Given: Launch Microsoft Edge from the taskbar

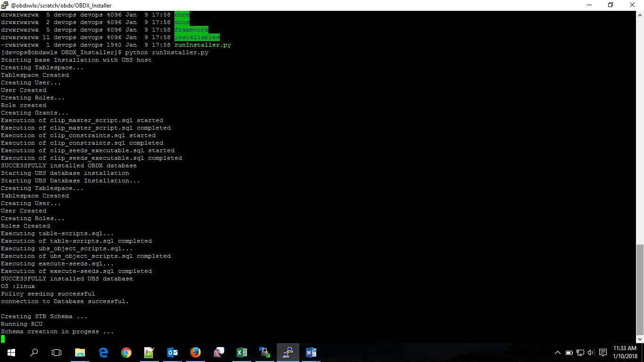Looking at the screenshot, I should pyautogui.click(x=103, y=352).
